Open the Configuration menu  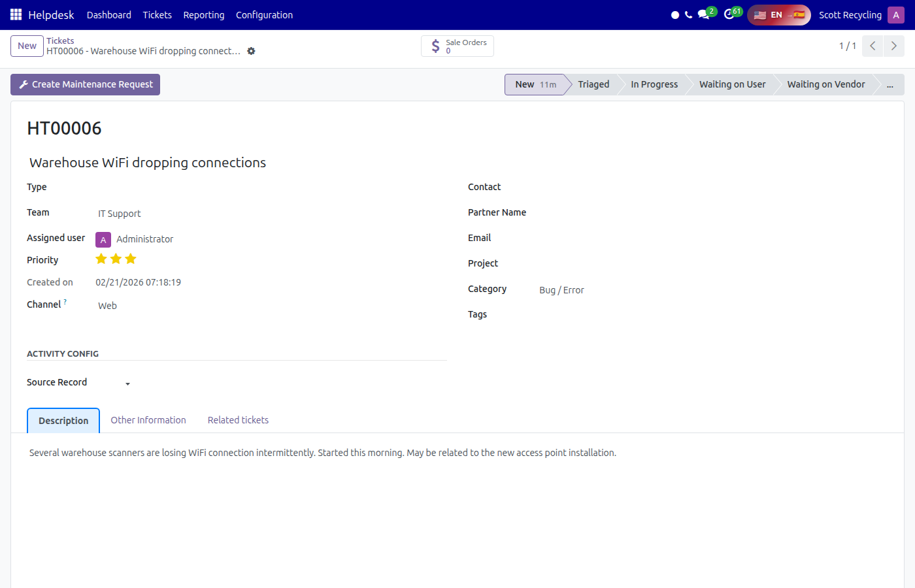tap(264, 15)
